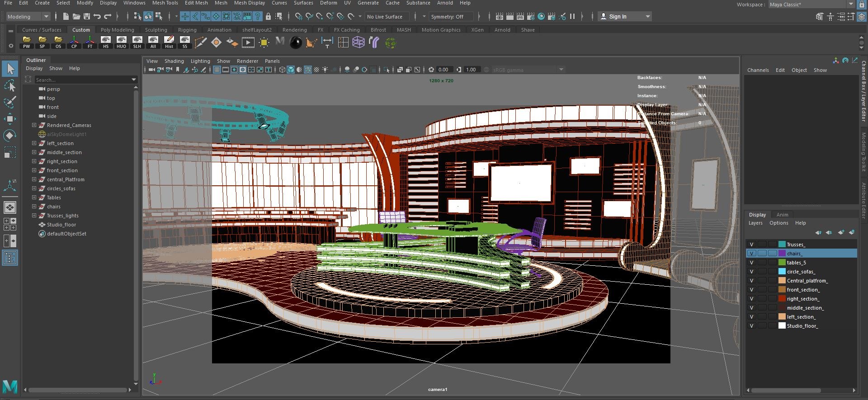The height and width of the screenshot is (400, 868).
Task: Click the pause IPR render icon
Action: 572,16
